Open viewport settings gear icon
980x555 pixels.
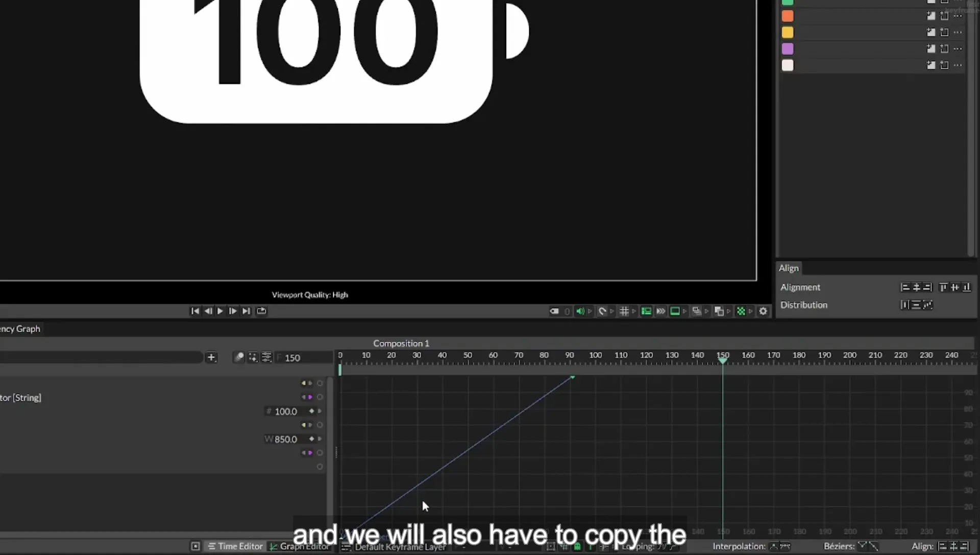(763, 311)
